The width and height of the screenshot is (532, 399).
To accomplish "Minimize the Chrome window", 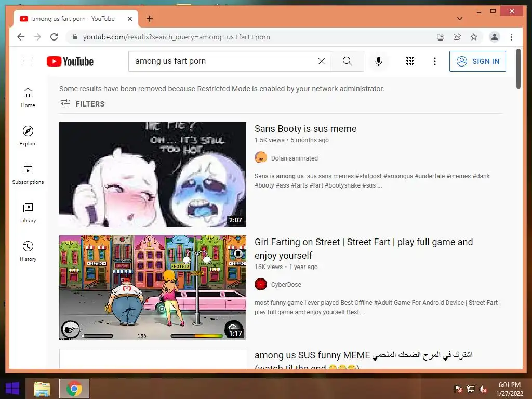I will coord(478,11).
